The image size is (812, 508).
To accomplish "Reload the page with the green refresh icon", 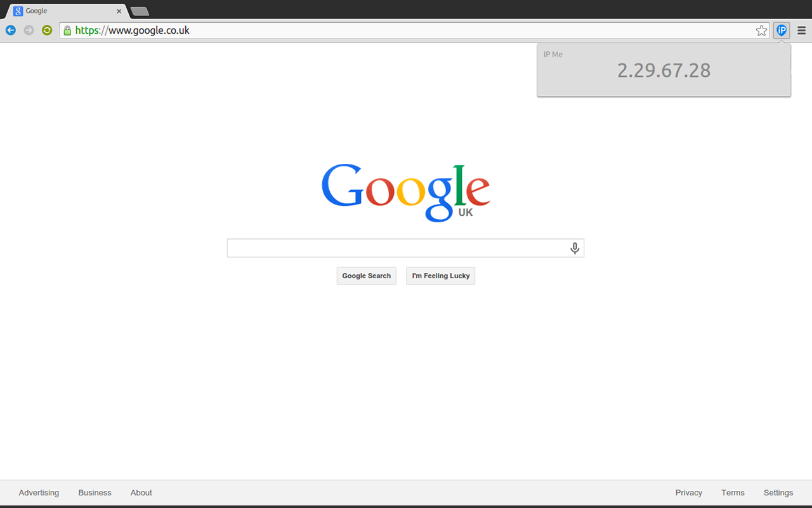I will [46, 30].
